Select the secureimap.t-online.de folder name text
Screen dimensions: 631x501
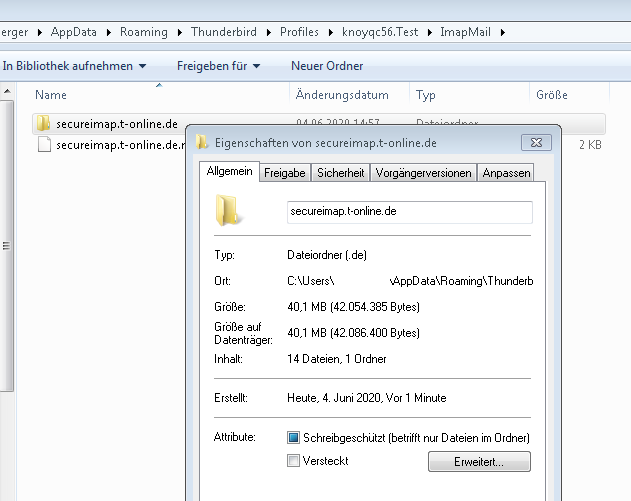coord(117,124)
